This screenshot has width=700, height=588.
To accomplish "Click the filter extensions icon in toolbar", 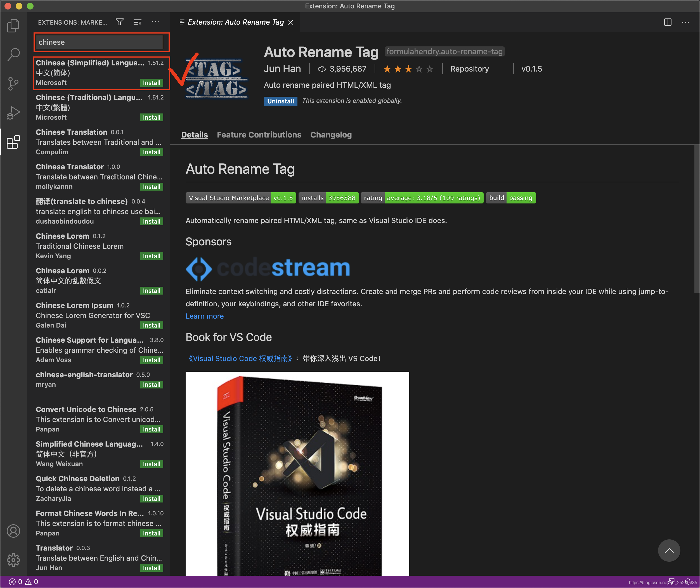I will 119,22.
